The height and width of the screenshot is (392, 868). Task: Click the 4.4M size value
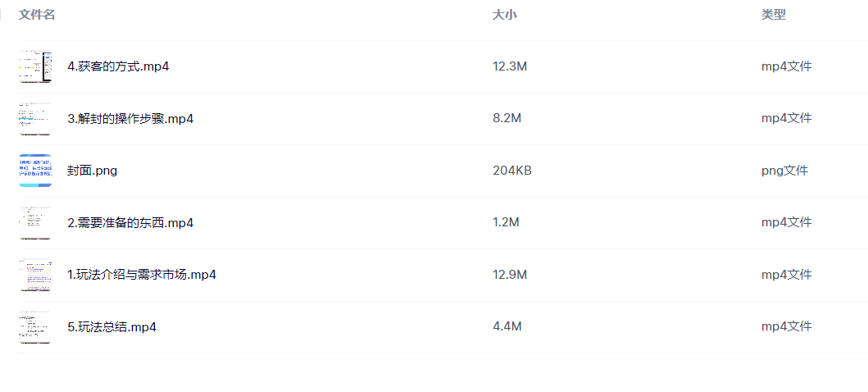507,327
